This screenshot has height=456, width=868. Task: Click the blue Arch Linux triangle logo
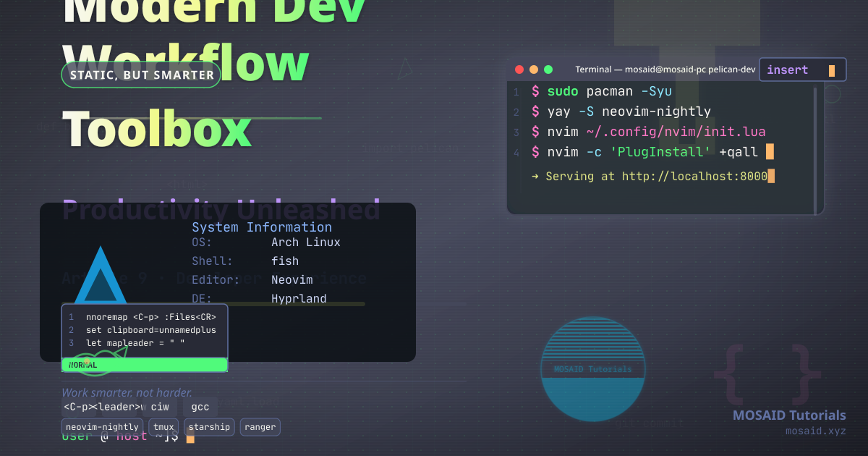(x=101, y=275)
